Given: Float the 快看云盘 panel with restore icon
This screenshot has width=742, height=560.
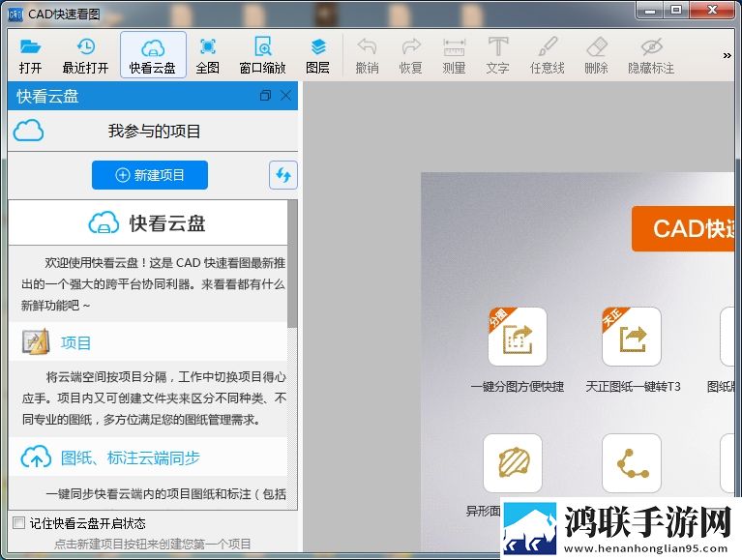Looking at the screenshot, I should [x=265, y=96].
